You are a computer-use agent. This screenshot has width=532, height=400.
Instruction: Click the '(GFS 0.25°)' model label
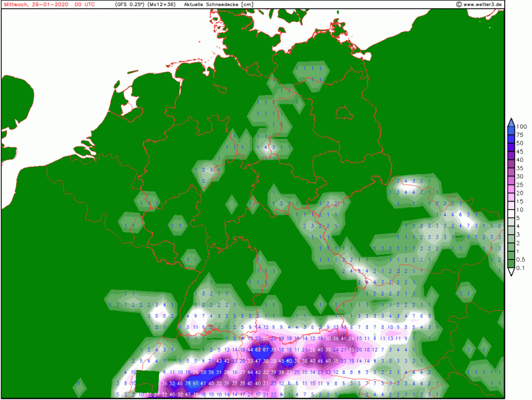130,4
